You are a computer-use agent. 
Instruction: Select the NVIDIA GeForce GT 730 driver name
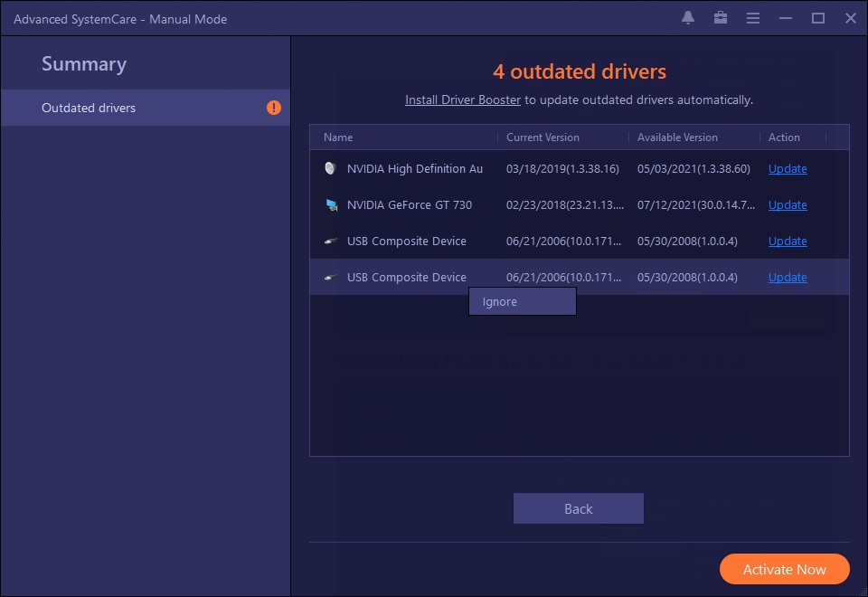(409, 205)
